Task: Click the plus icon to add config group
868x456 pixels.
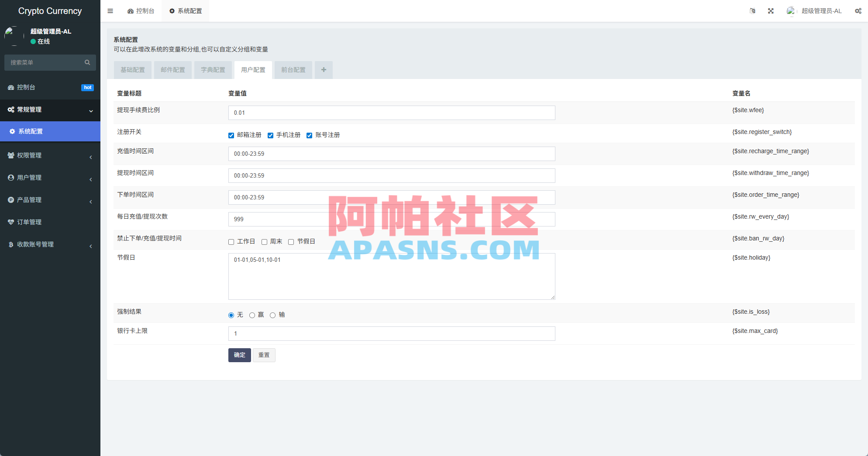Action: pos(324,70)
